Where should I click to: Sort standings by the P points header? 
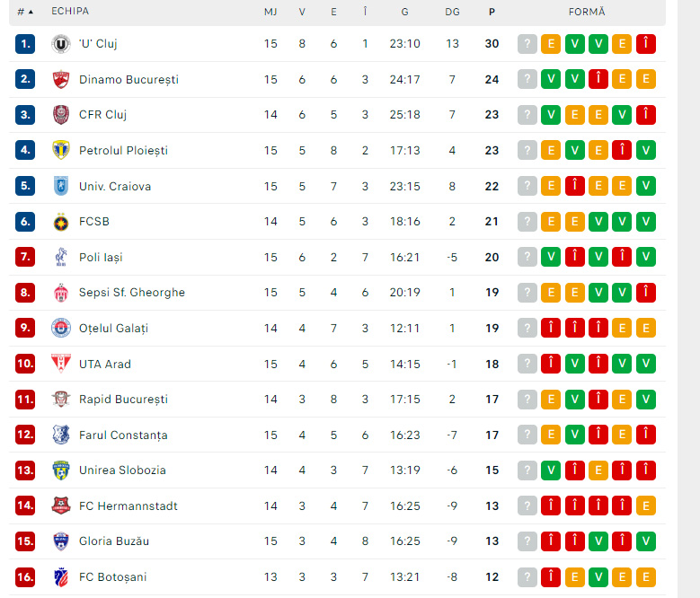(x=492, y=12)
